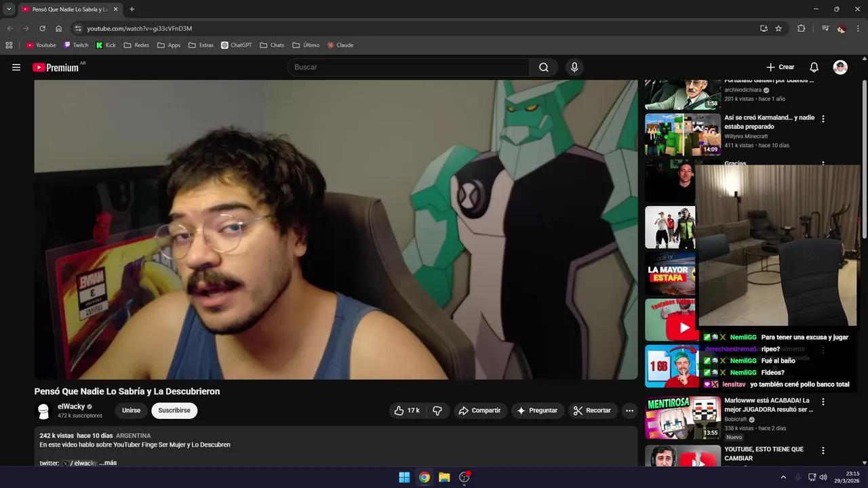Go to the YouTube Premium home logo

tap(56, 67)
